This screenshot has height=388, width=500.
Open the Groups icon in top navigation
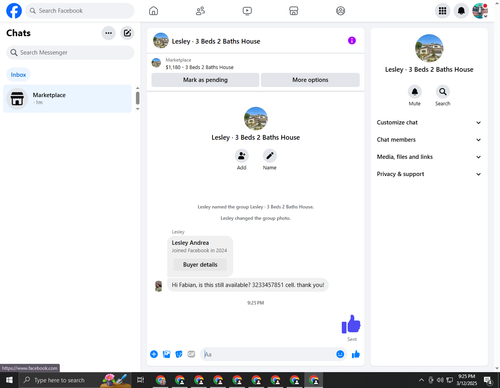click(340, 11)
